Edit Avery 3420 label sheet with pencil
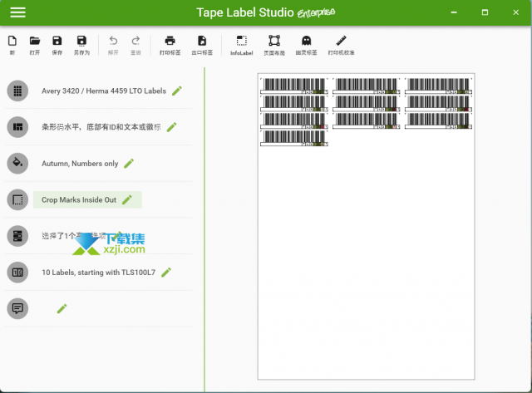Viewport: 532px width, 393px height. (x=177, y=91)
